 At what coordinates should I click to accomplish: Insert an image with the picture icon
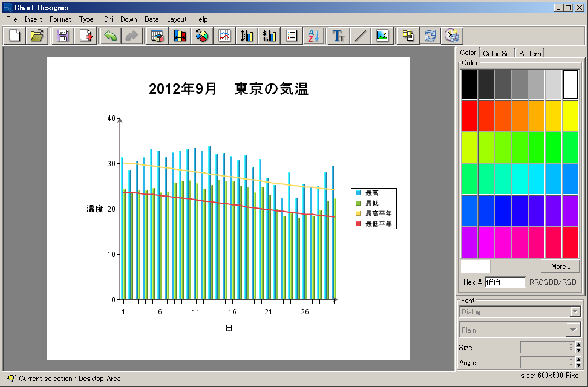[x=382, y=36]
